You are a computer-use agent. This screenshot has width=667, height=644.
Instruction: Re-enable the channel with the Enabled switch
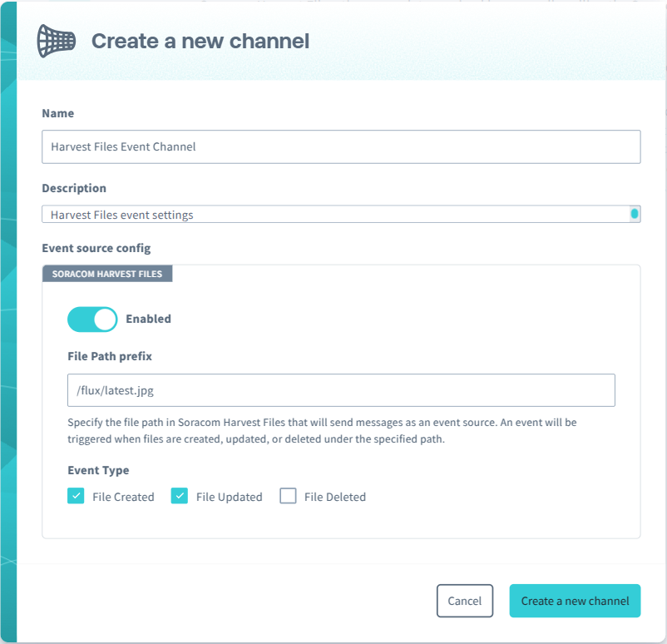point(91,319)
